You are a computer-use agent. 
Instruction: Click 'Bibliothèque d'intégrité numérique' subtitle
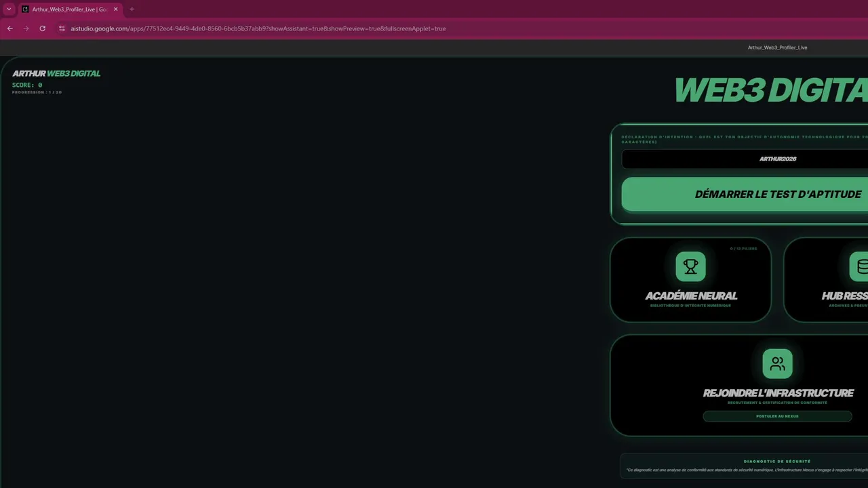pos(690,306)
